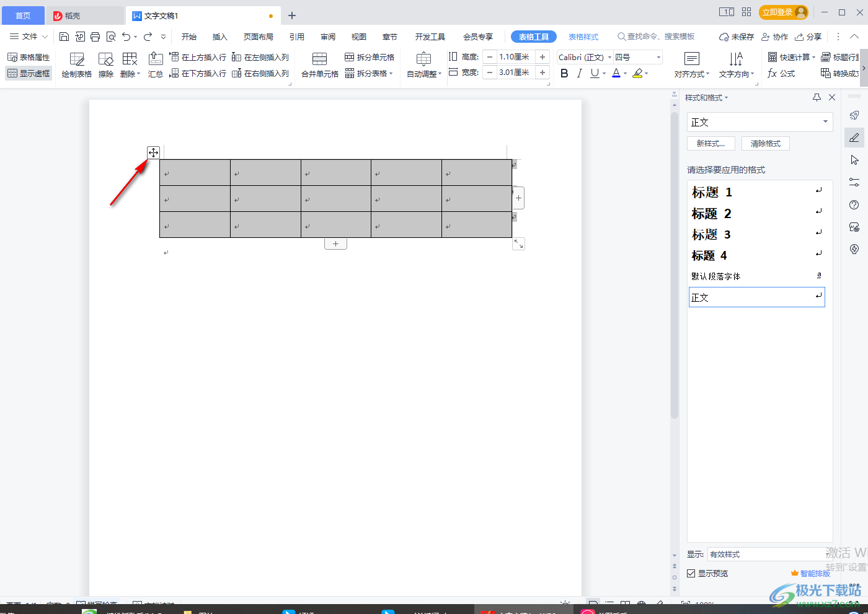Switch to the Insert (插入) tab
Image resolution: width=868 pixels, height=614 pixels.
[x=220, y=37]
